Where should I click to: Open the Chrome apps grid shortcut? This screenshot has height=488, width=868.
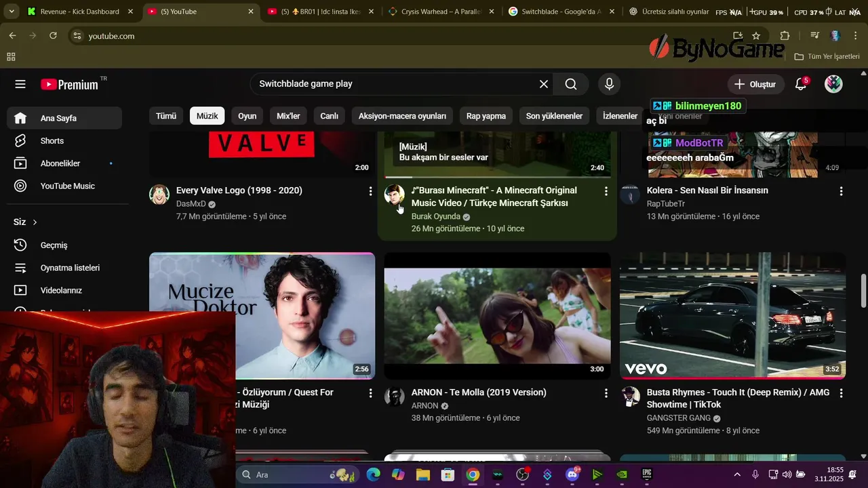click(11, 57)
